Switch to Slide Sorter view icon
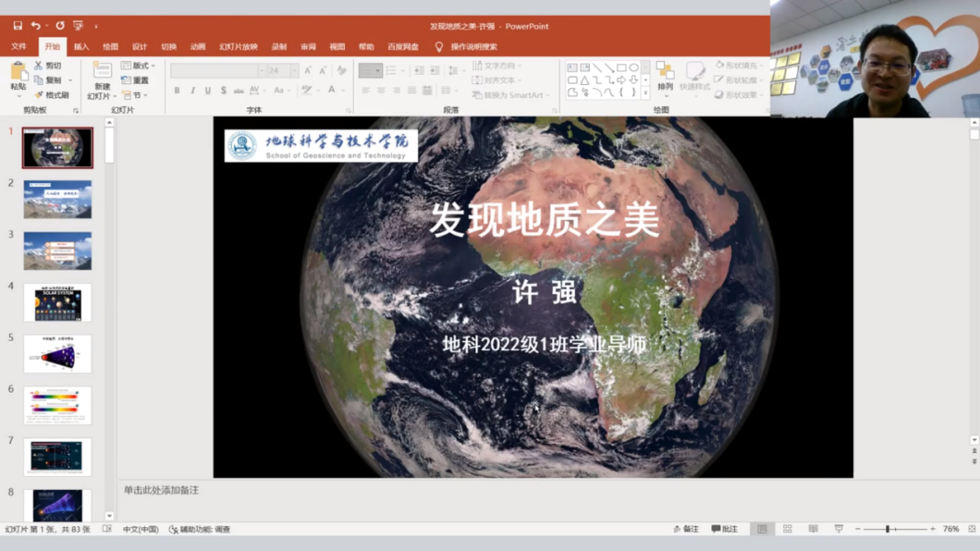 tap(788, 530)
